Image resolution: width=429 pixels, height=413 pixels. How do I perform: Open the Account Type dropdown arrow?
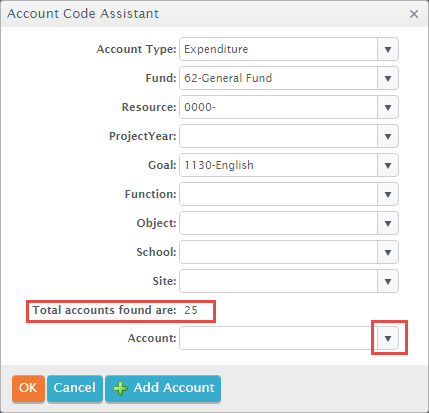[x=388, y=49]
